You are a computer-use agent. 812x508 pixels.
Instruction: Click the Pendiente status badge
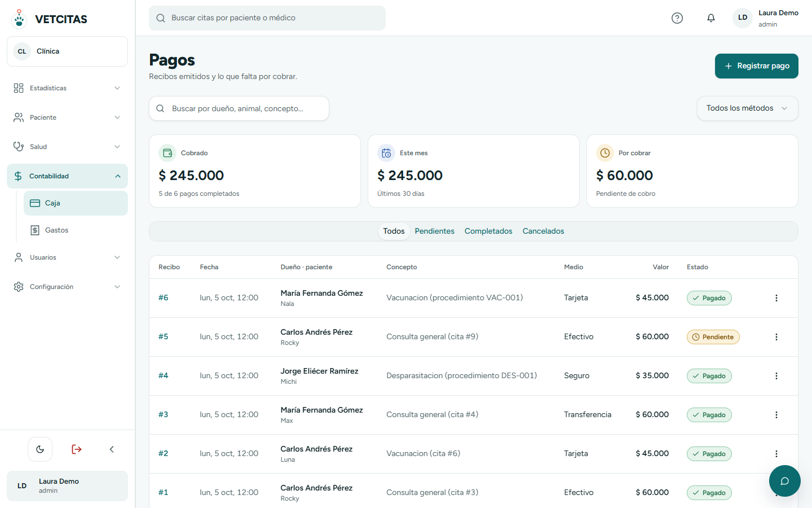tap(713, 337)
